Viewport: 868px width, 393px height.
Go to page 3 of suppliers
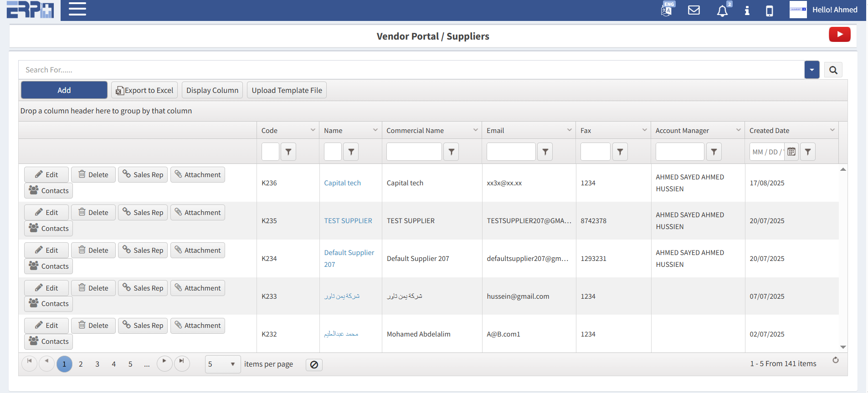[97, 364]
